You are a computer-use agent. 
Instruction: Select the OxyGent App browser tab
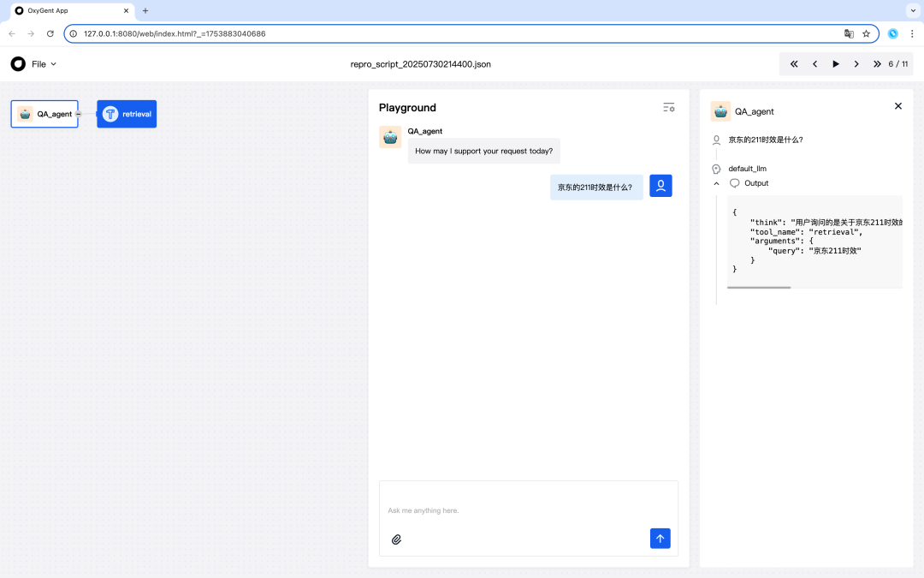[72, 10]
